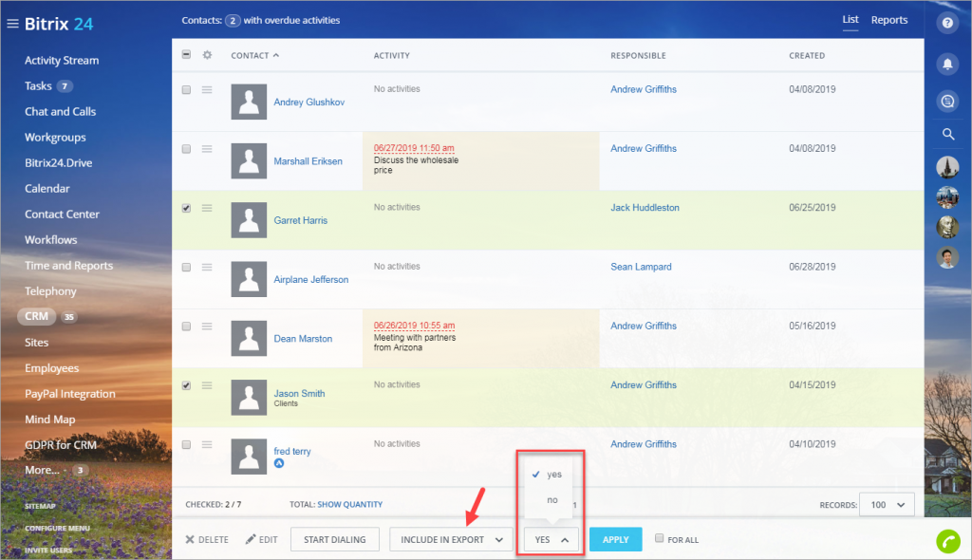Check the Dean Marston row checkbox
Viewport: 972px width, 560px height.
point(186,327)
